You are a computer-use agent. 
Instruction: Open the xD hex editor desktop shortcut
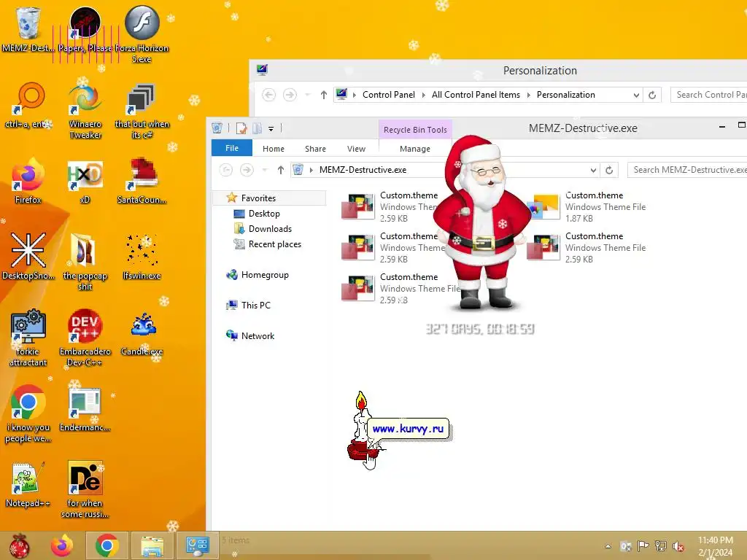click(85, 181)
